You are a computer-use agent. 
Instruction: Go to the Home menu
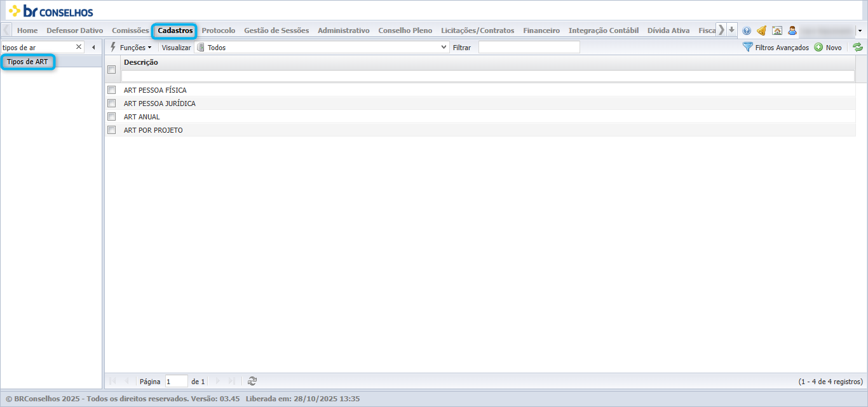[x=27, y=30]
